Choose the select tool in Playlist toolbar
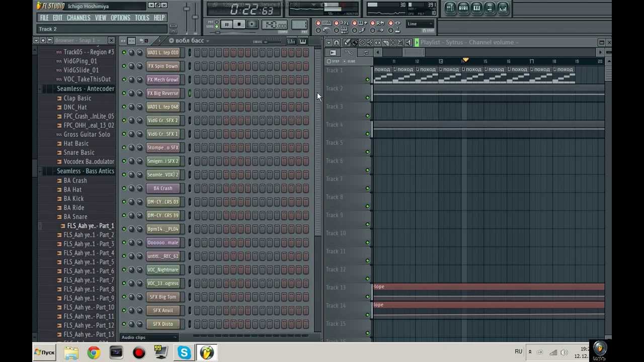644x362 pixels. pyautogui.click(x=393, y=42)
